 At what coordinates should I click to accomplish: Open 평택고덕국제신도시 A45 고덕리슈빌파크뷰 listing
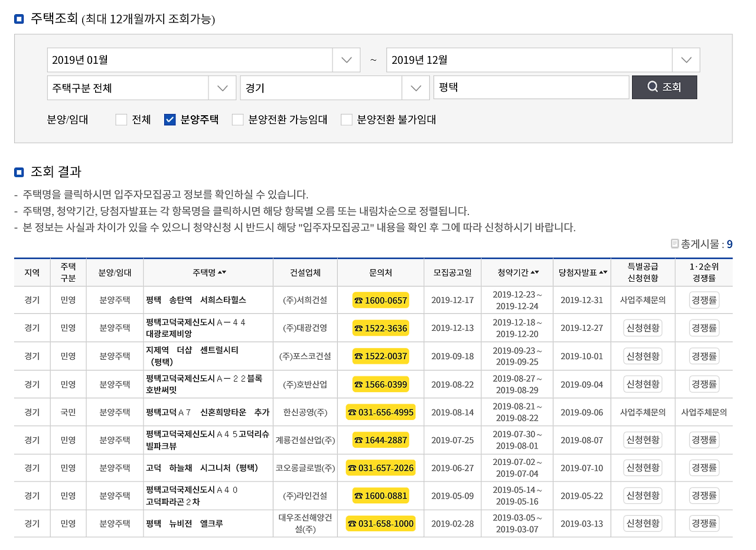point(207,440)
